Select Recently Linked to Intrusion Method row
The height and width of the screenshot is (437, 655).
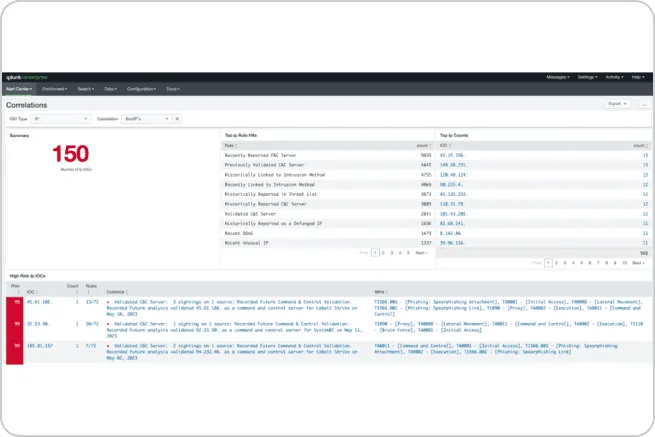pos(328,185)
